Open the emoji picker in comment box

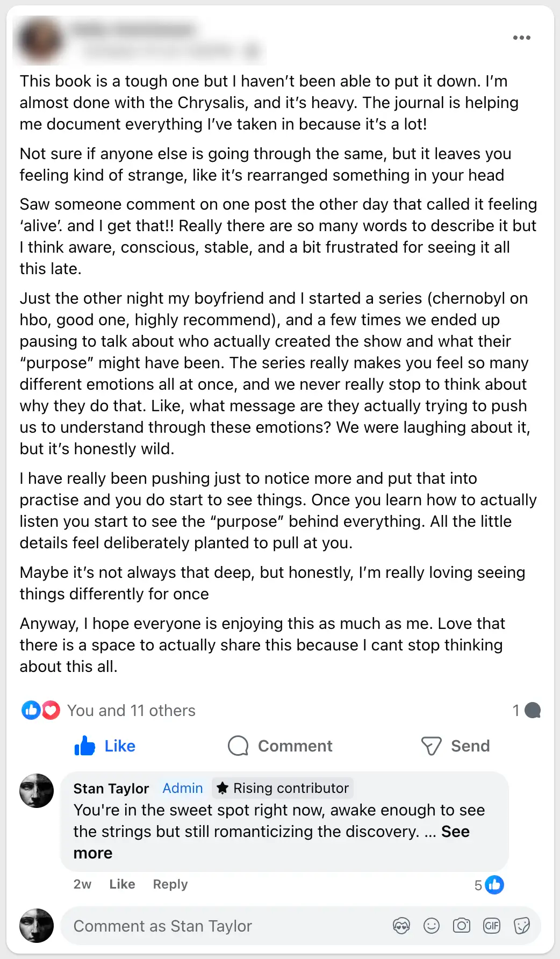[432, 926]
